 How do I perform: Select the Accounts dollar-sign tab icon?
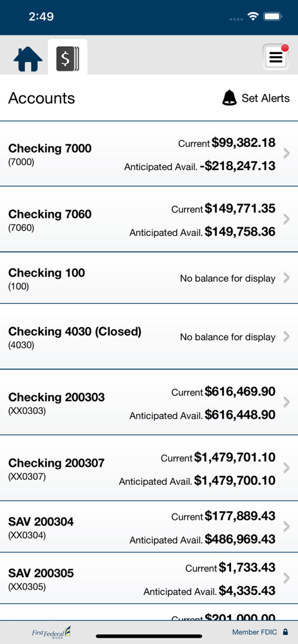pyautogui.click(x=68, y=58)
